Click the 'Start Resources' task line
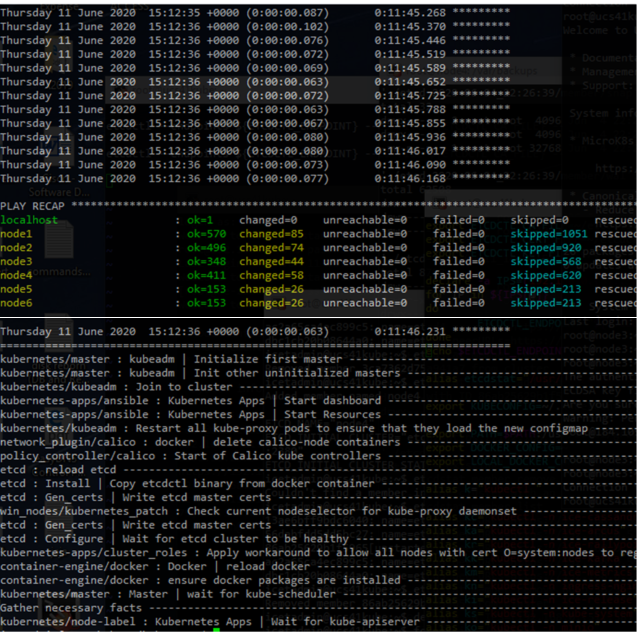 pyautogui.click(x=318, y=415)
